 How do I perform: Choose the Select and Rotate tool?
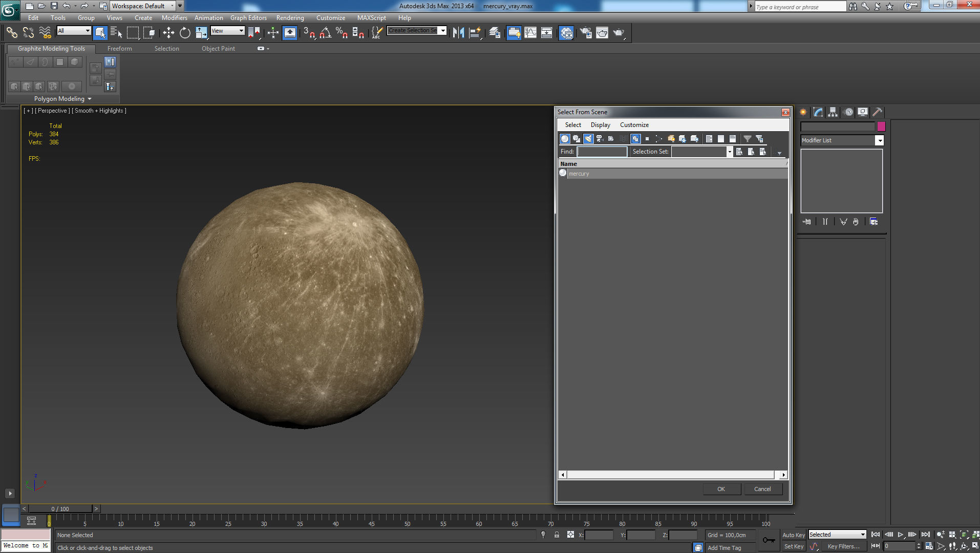tap(185, 33)
